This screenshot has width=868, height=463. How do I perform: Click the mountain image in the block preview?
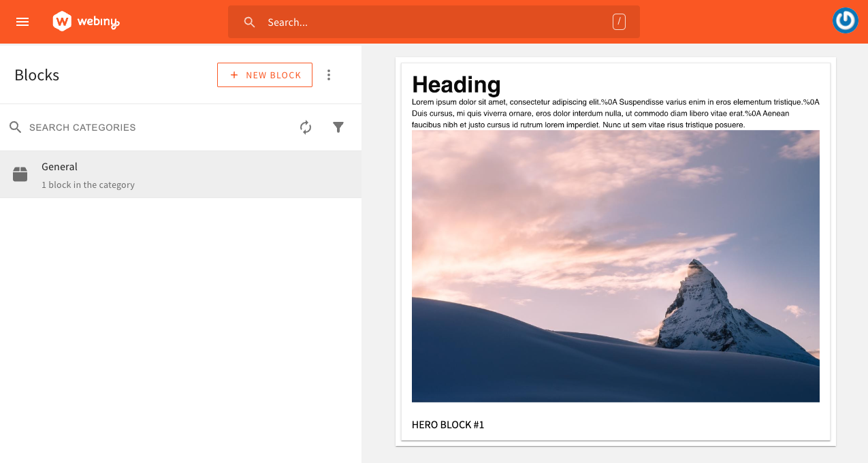click(615, 266)
